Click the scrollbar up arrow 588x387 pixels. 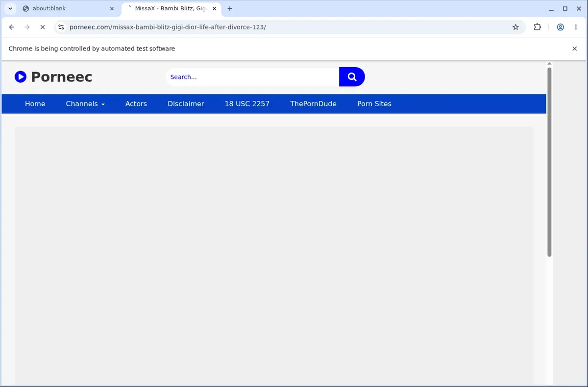pyautogui.click(x=549, y=64)
